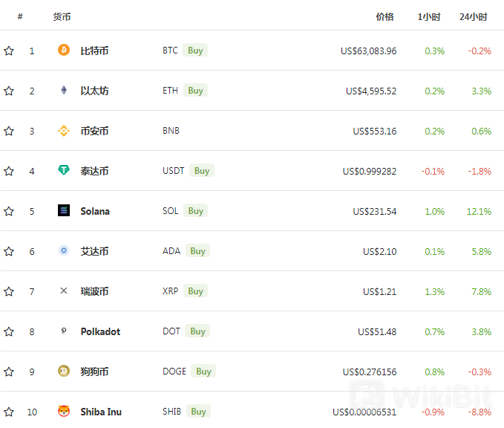Click the Solana black square logo
The height and width of the screenshot is (428, 504).
(64, 210)
